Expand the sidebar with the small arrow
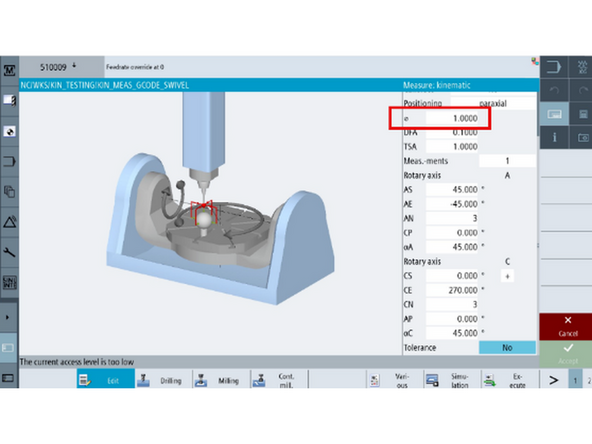592x444 pixels. coord(9,318)
